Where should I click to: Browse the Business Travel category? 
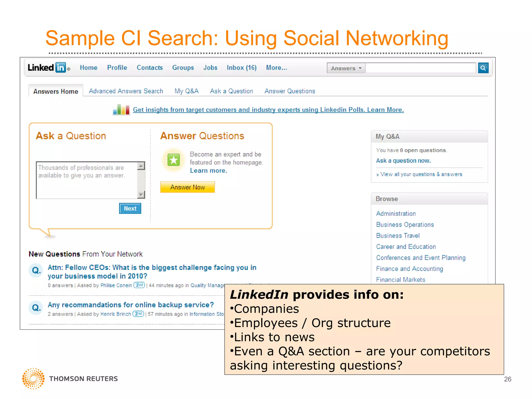click(398, 236)
